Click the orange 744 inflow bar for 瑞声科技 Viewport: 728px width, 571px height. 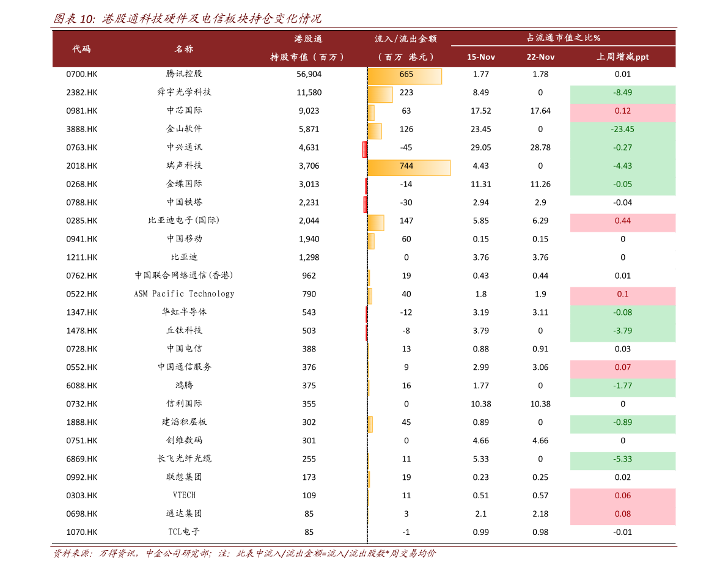(408, 167)
